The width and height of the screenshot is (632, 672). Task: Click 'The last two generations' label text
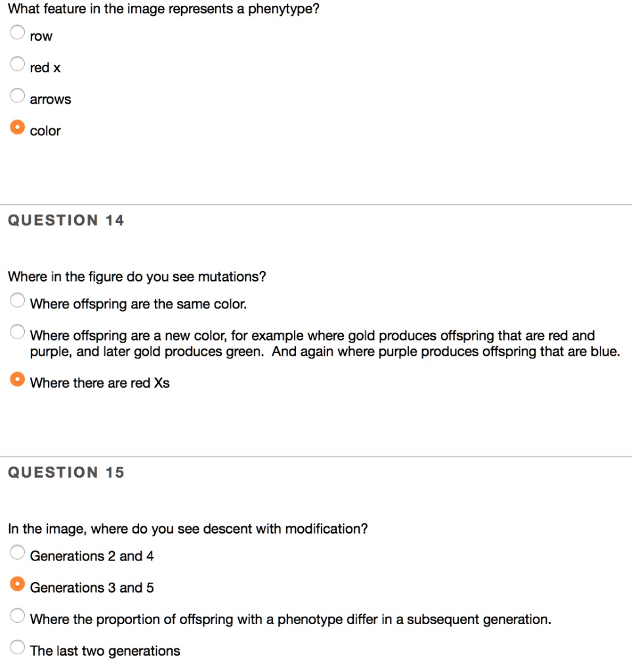pos(104,650)
